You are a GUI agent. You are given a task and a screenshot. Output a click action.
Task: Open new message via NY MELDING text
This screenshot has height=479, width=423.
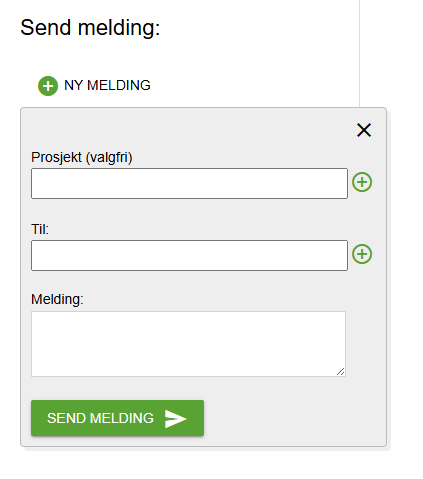(x=107, y=85)
